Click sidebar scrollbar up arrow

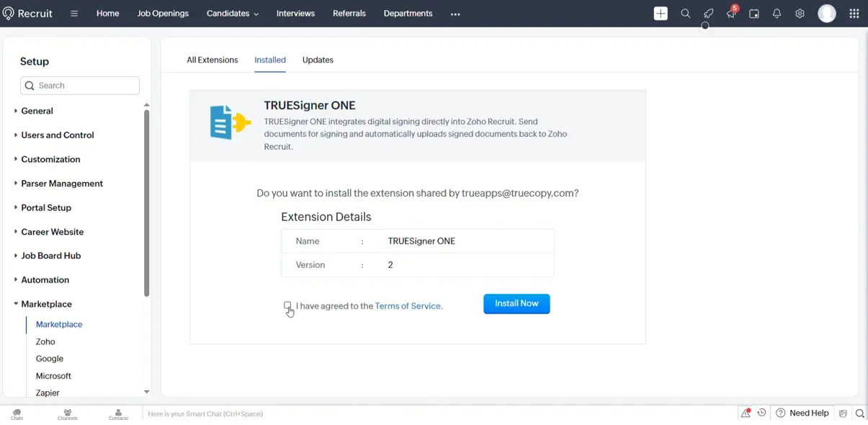147,105
